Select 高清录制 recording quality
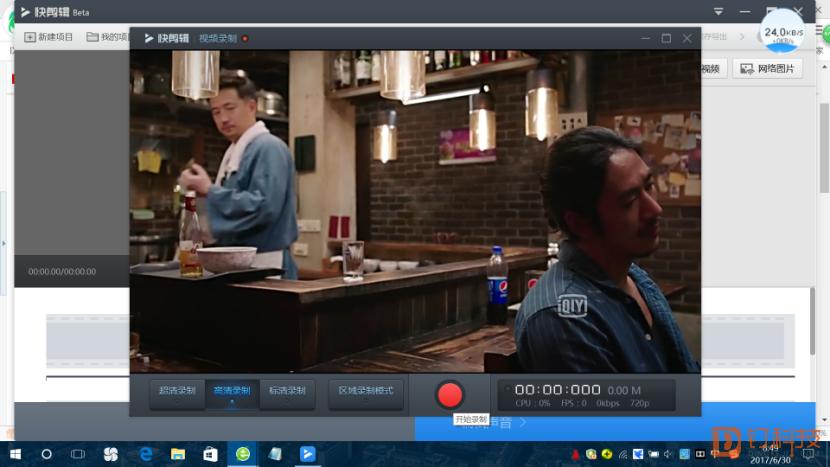The width and height of the screenshot is (830, 467). [x=232, y=393]
